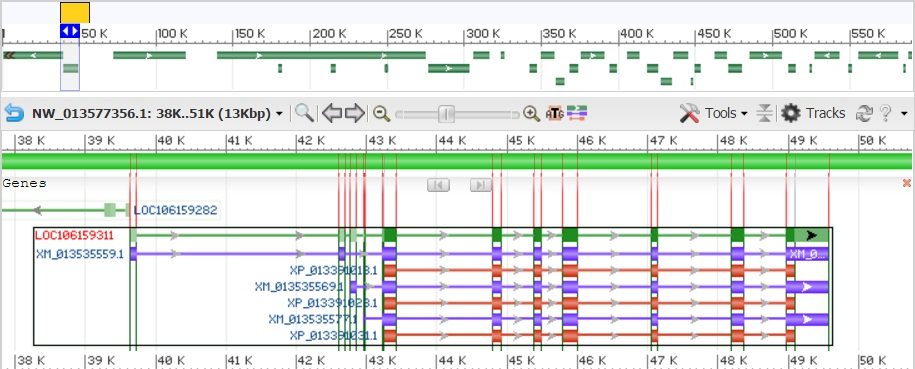Image resolution: width=915 pixels, height=369 pixels.
Task: Select transcript XM_013535569.1 label
Action: coord(299,287)
